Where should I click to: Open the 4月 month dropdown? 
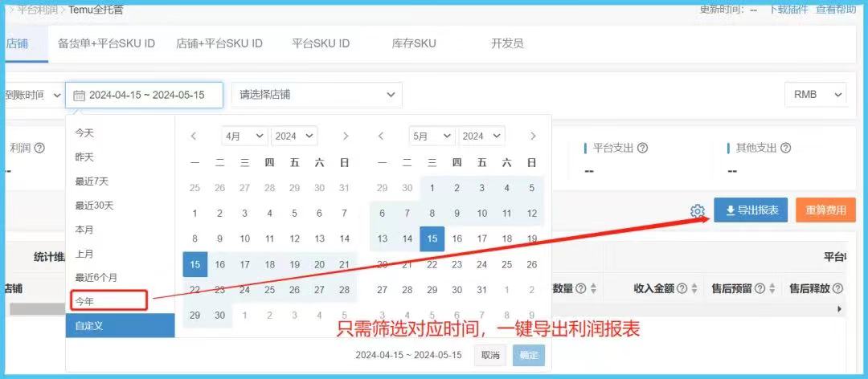(x=244, y=137)
